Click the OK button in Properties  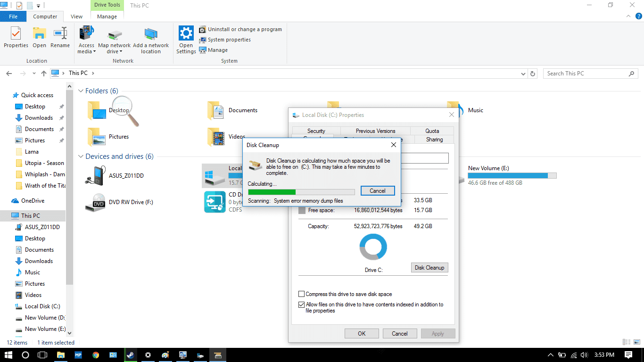point(362,334)
